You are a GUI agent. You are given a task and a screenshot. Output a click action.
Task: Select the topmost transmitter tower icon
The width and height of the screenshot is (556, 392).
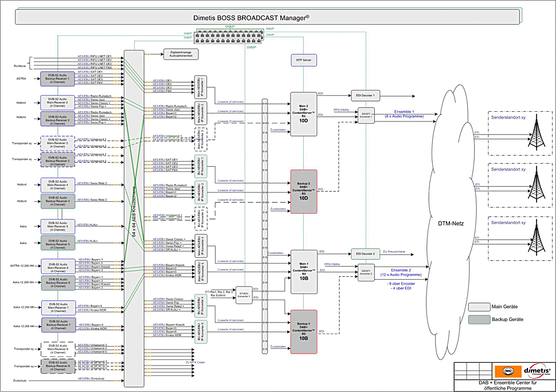click(536, 135)
